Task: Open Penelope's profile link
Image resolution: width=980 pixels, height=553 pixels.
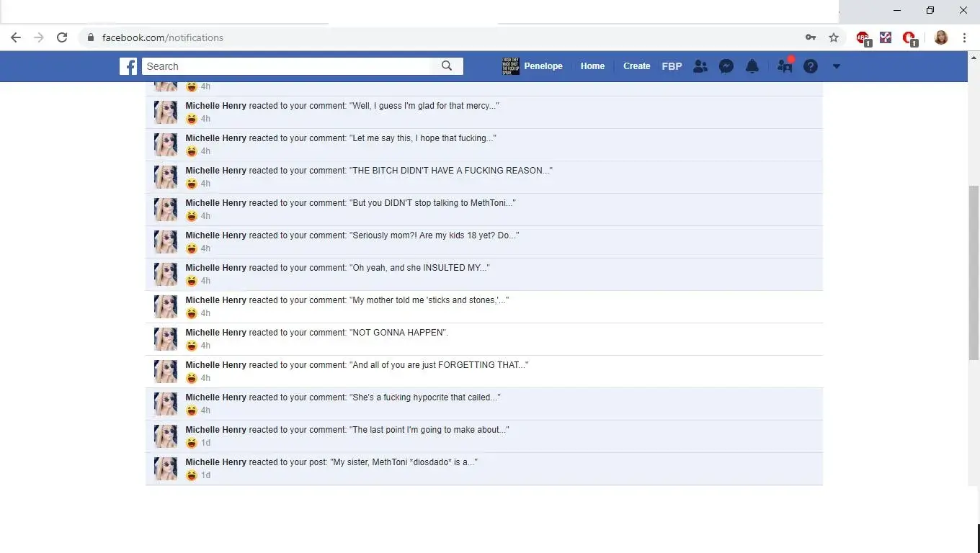Action: [x=543, y=66]
